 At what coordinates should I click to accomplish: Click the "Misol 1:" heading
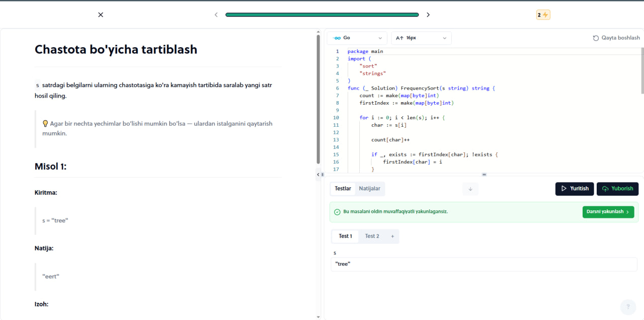pyautogui.click(x=51, y=167)
